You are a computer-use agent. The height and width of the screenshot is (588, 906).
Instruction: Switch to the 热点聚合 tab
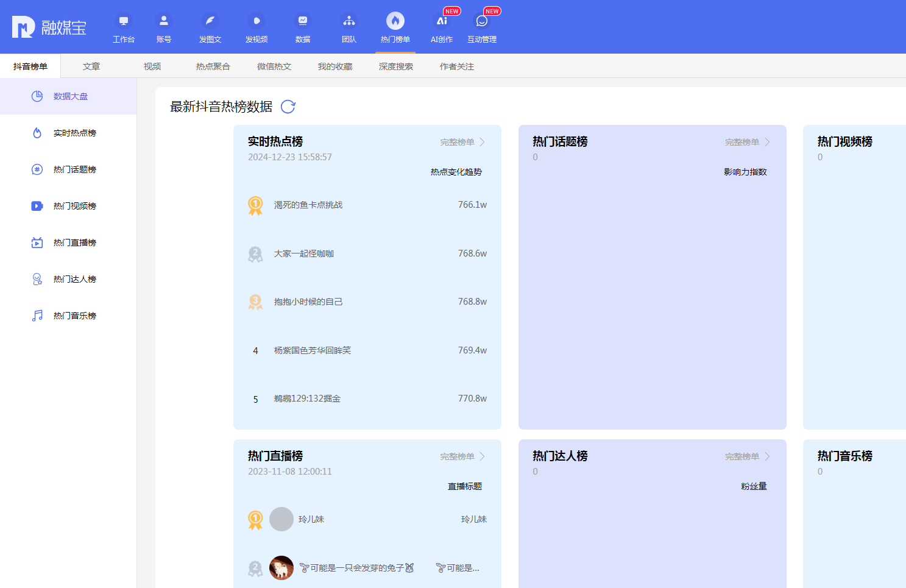click(213, 66)
